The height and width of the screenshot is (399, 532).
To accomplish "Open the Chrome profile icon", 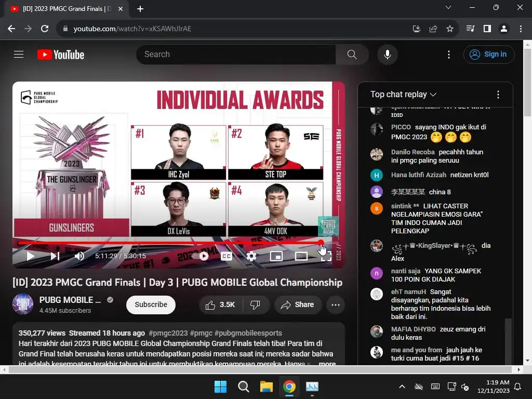I will (x=504, y=29).
